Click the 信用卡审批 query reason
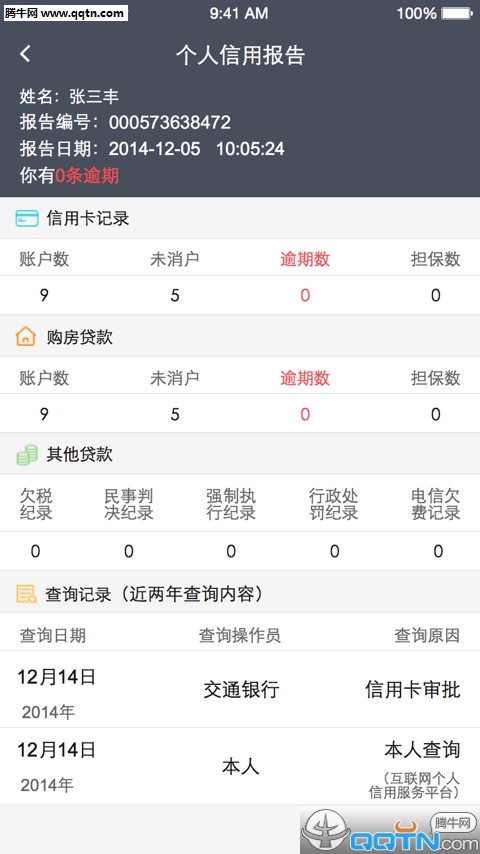 pyautogui.click(x=412, y=690)
